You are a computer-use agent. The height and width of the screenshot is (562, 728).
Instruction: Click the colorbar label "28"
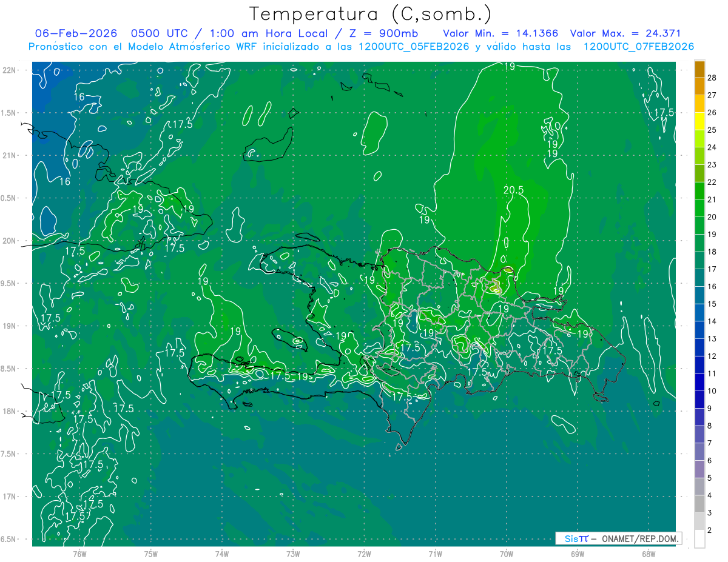tap(712, 78)
